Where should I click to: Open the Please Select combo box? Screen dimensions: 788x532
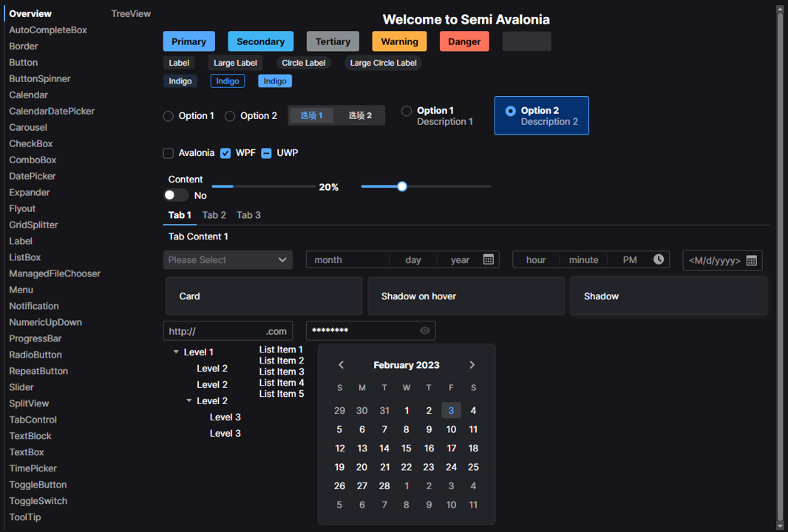coord(228,259)
